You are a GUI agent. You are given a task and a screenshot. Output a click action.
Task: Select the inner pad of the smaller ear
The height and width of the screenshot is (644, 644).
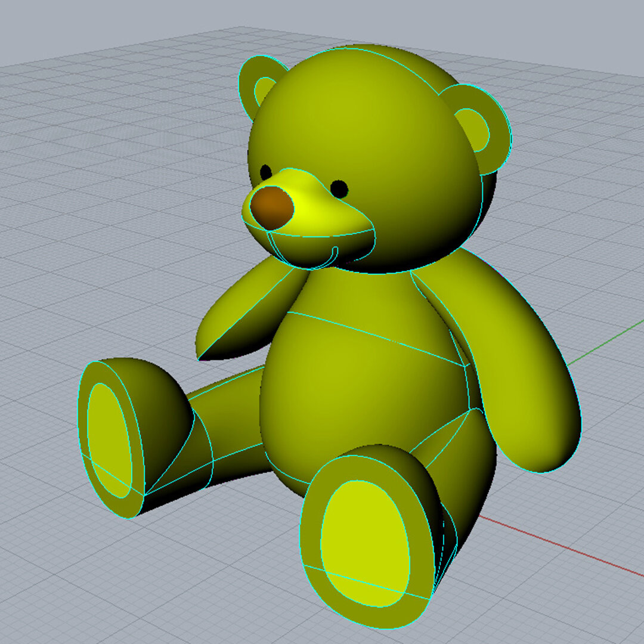coord(264,91)
